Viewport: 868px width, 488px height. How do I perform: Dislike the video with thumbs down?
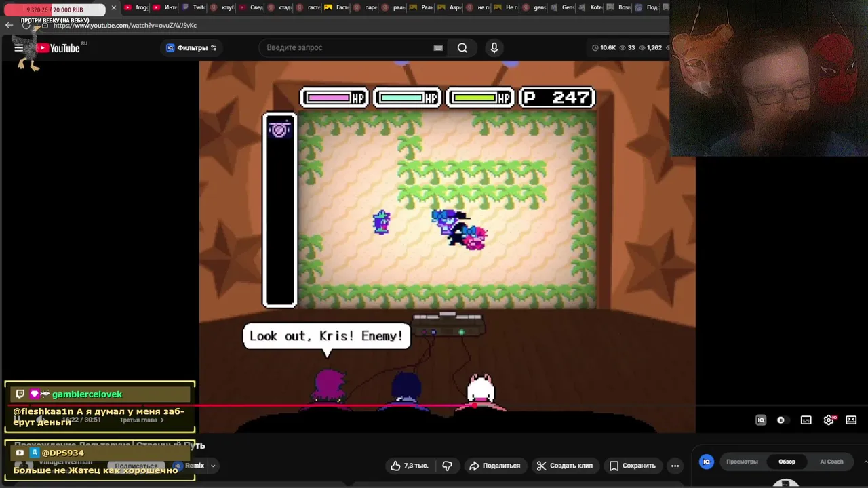coord(447,466)
